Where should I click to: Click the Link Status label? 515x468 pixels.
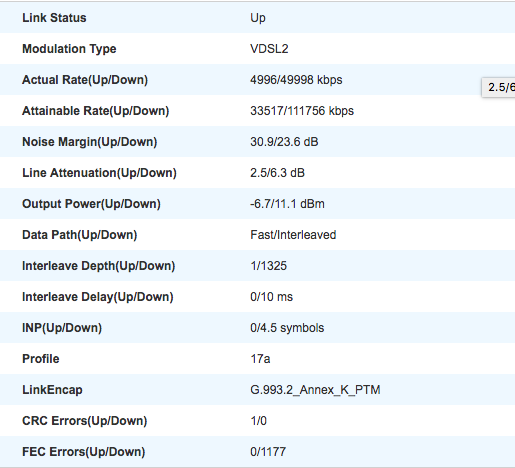tap(54, 18)
